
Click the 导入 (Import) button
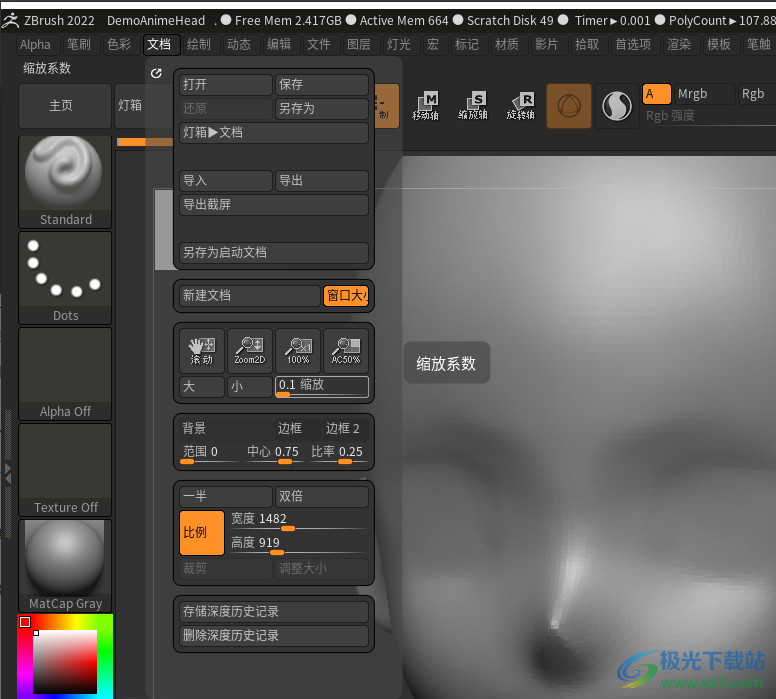tap(226, 180)
